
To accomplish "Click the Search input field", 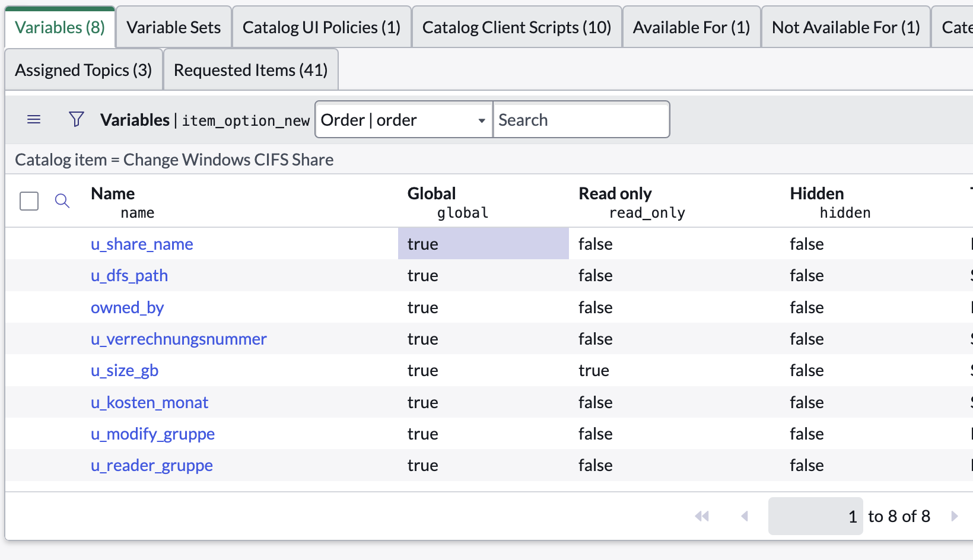I will click(581, 119).
